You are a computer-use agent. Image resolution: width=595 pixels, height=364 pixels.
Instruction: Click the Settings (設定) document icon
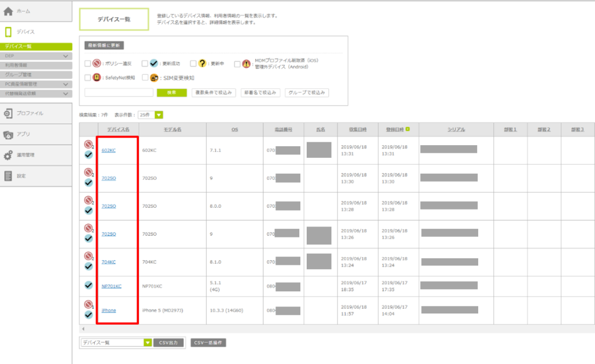8,176
